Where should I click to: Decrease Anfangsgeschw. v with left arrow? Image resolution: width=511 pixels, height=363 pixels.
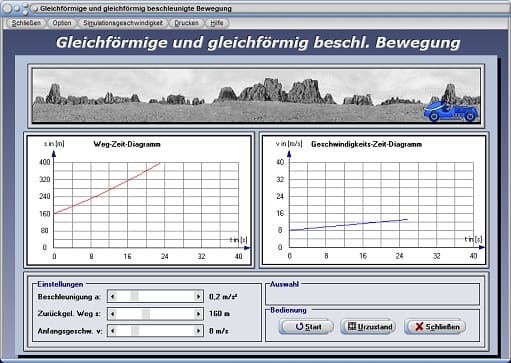[x=112, y=331]
